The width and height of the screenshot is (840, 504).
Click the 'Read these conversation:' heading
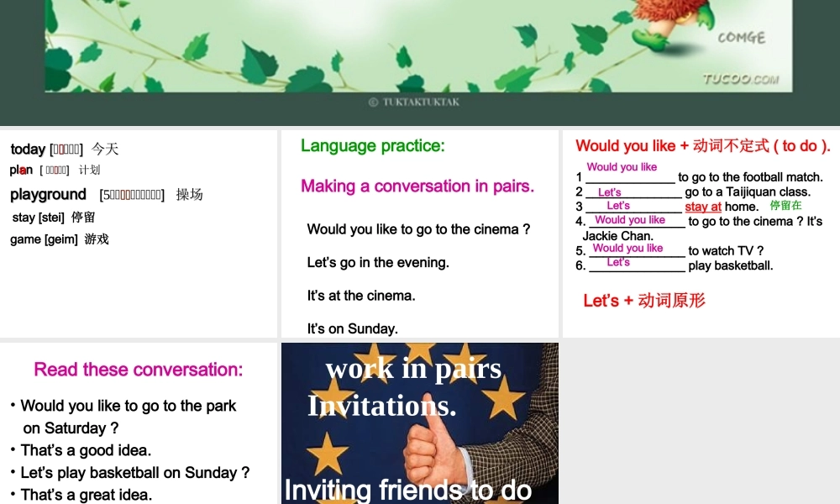139,370
